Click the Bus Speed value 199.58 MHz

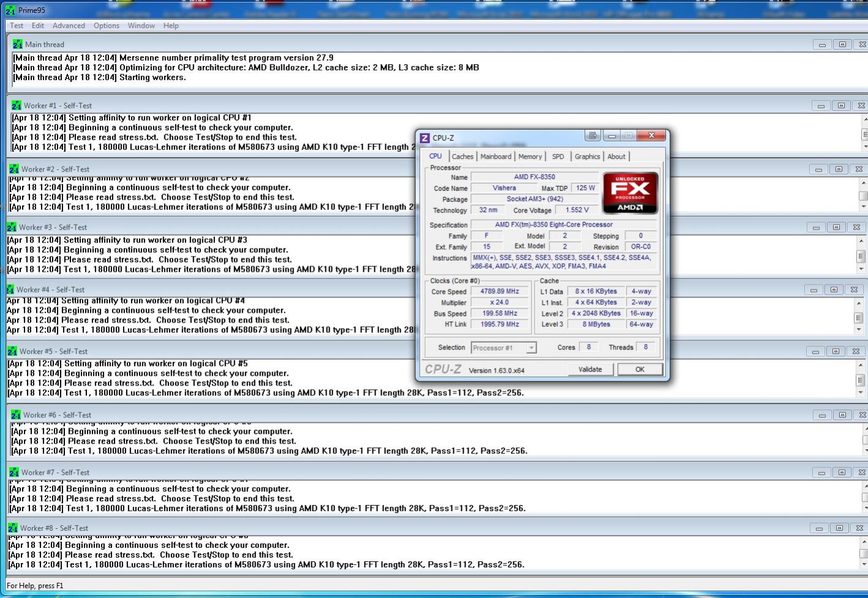[x=499, y=313]
